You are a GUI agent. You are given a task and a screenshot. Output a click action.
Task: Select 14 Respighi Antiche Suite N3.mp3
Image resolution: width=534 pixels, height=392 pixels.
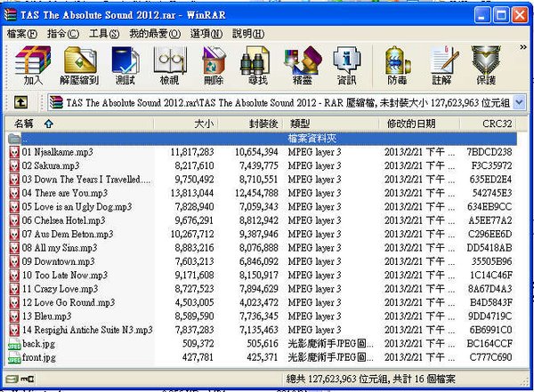point(87,330)
